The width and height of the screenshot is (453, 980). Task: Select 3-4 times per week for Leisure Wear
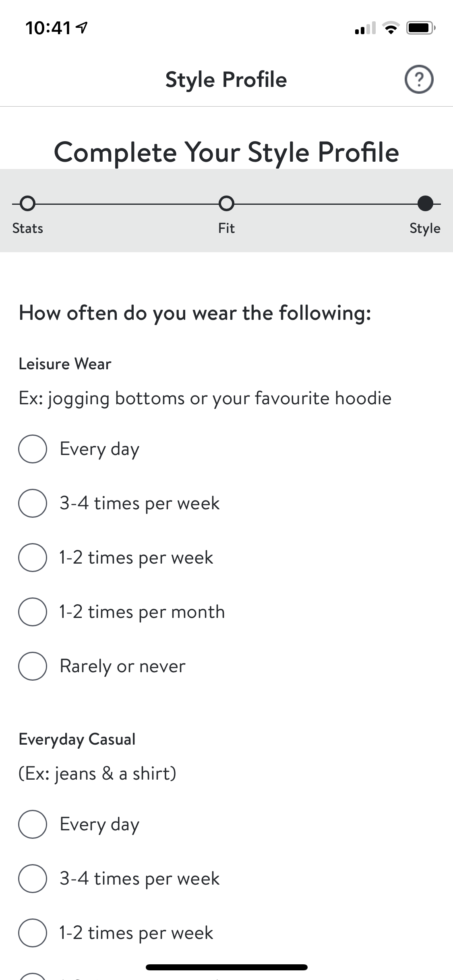tap(33, 503)
